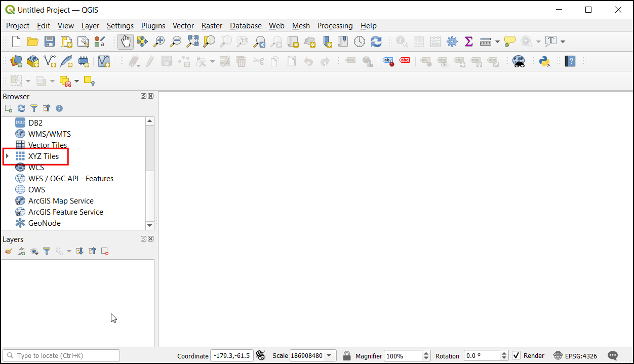Screen dimensions: 634x364
Task: Toggle the Render checkbox
Action: [x=516, y=355]
